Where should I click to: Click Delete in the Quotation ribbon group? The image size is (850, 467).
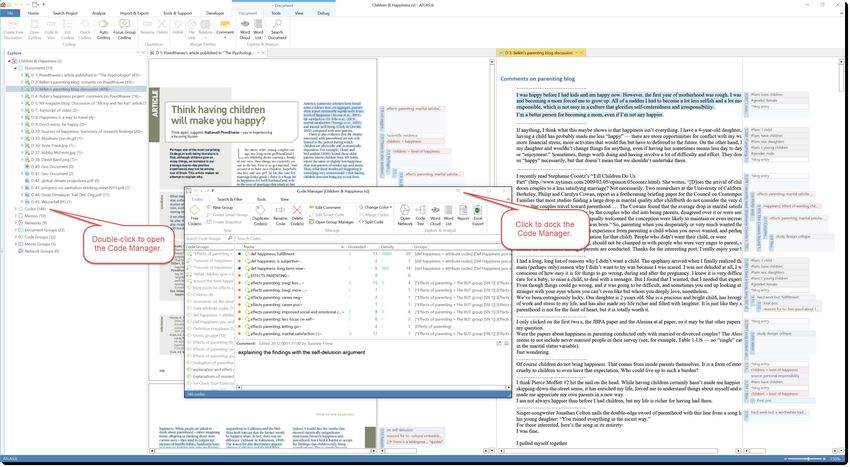click(x=162, y=27)
